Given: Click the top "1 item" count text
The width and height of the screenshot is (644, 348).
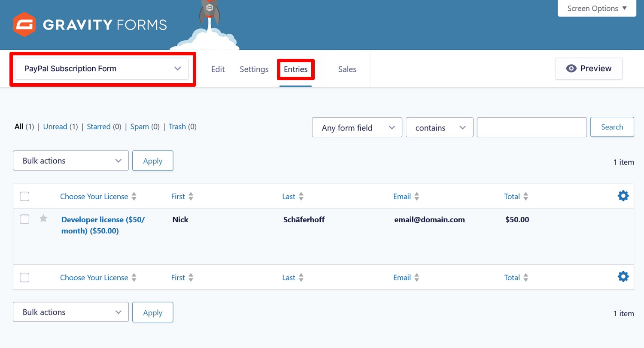Looking at the screenshot, I should 623,162.
